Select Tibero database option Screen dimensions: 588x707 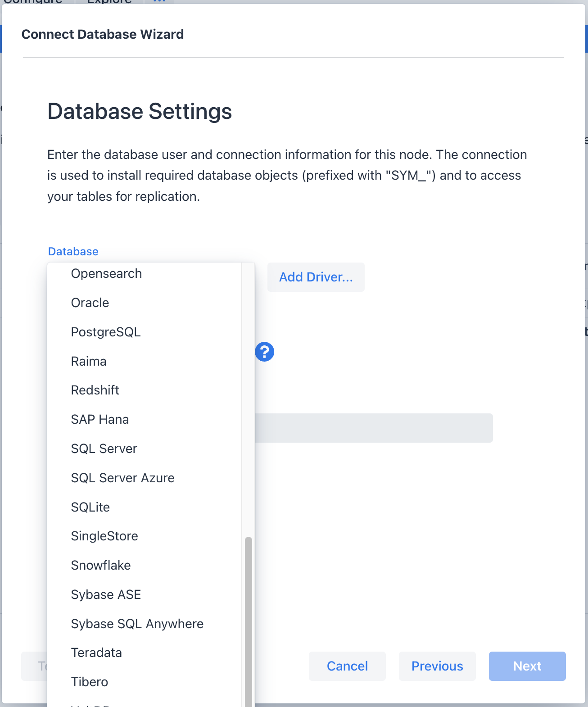145,682
